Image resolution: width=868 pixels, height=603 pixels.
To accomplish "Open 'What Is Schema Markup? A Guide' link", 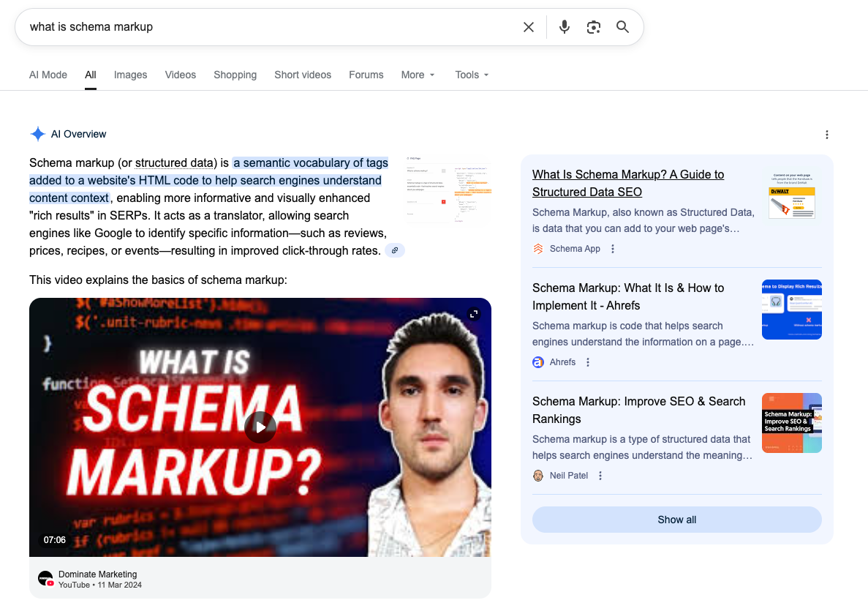I will [x=627, y=184].
